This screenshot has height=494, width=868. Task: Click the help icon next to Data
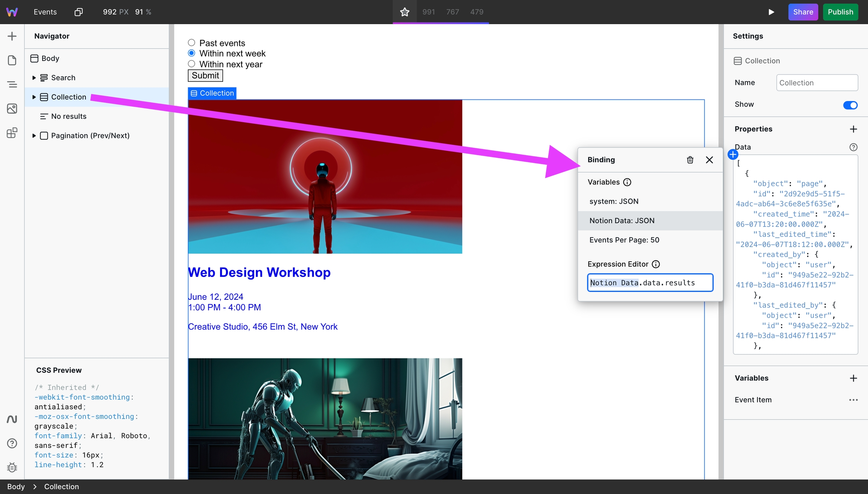[853, 147]
